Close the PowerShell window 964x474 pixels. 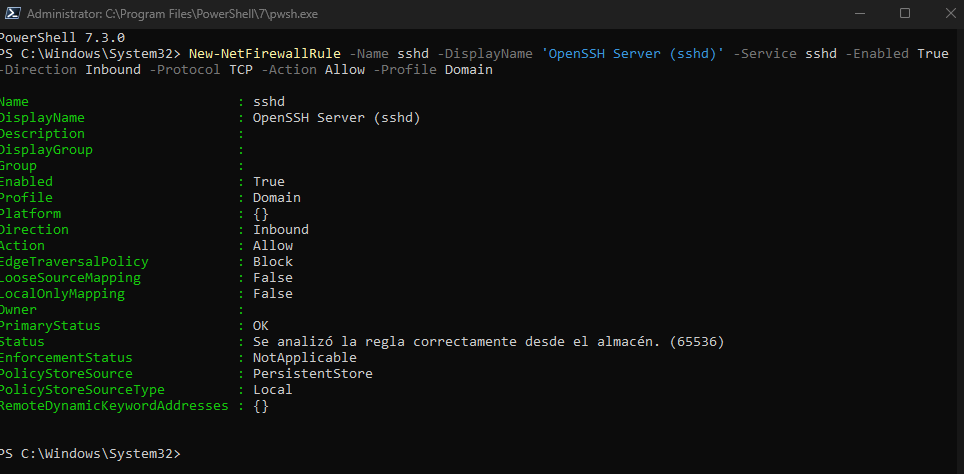point(950,14)
